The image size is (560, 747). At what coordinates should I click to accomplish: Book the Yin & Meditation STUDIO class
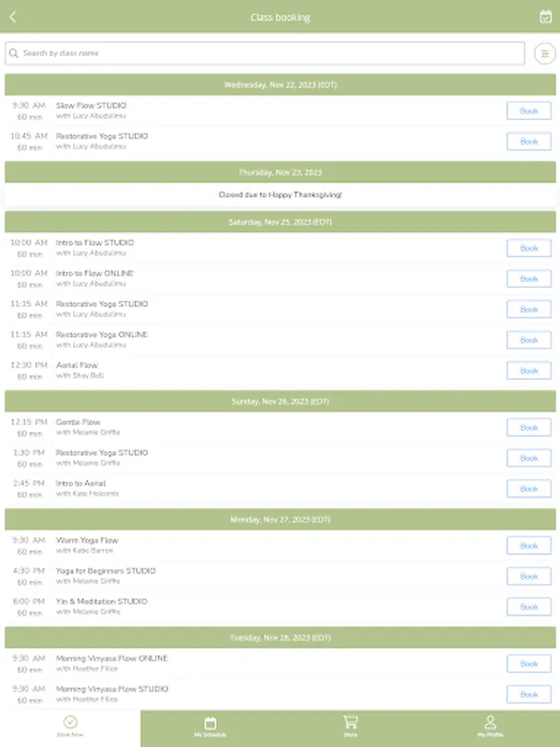528,607
